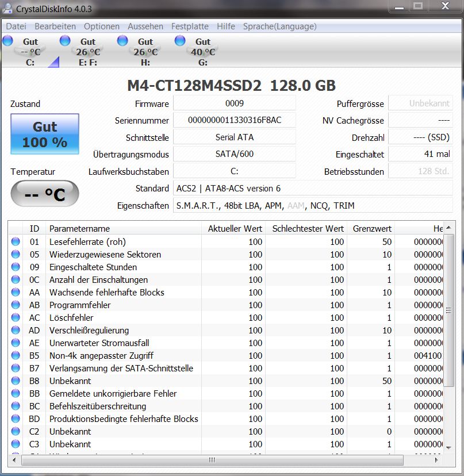Click the Gut 100 % health status button
This screenshot has width=464, height=476.
(45, 134)
